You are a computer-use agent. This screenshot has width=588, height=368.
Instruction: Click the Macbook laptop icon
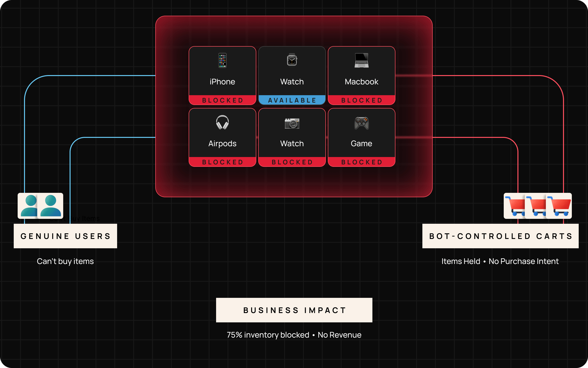(361, 60)
